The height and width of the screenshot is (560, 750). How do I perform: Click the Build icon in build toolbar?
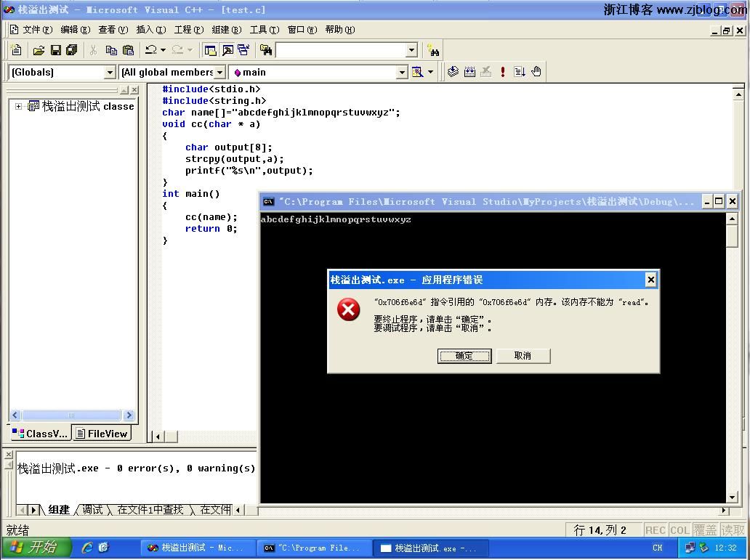point(469,72)
